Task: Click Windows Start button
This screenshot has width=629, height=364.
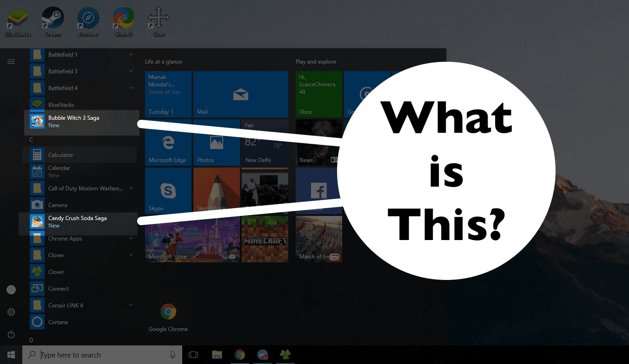Action: 11,355
